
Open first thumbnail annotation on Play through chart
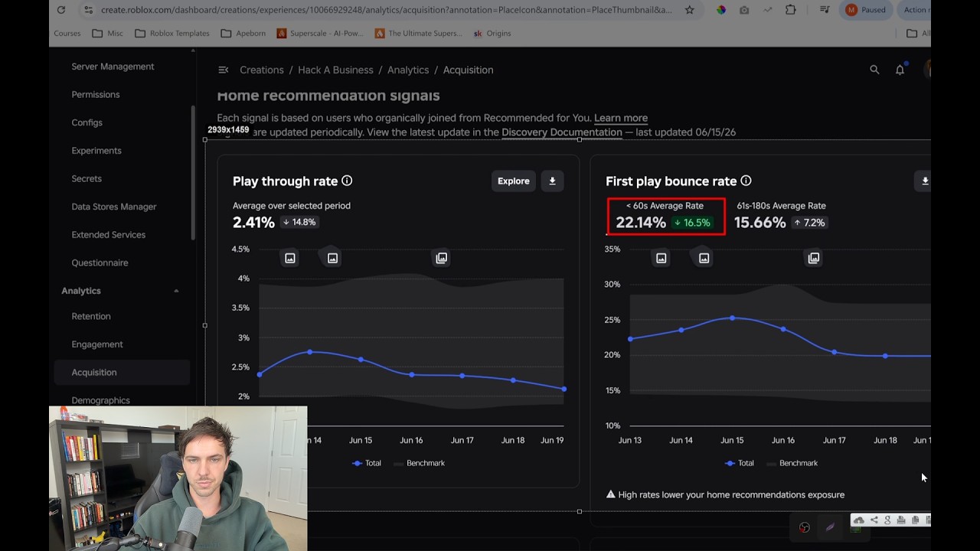290,258
